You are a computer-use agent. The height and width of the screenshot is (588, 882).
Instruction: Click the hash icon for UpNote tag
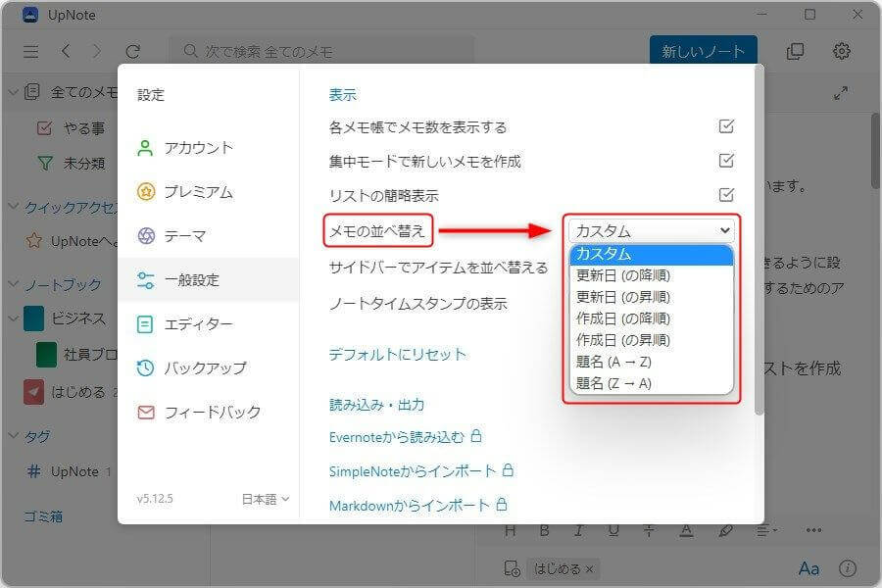click(33, 471)
